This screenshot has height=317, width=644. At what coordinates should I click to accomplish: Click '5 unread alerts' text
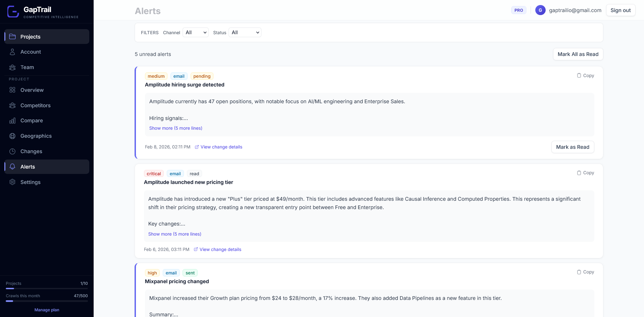point(153,54)
